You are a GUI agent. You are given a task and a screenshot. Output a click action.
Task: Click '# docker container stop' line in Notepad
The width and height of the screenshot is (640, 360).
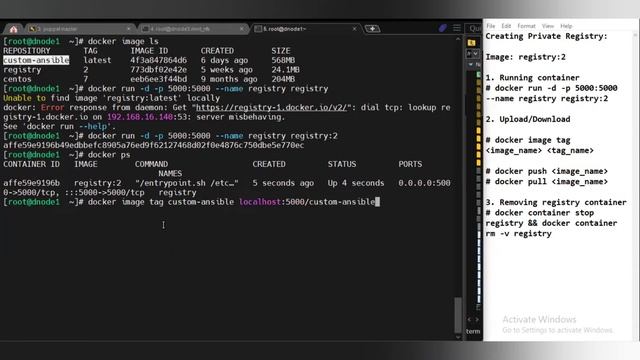coord(540,213)
